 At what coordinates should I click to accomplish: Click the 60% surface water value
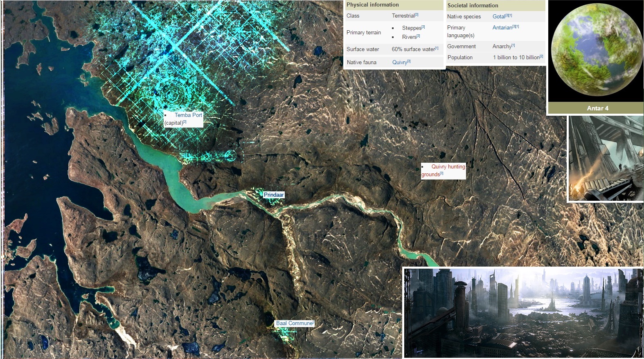(413, 49)
